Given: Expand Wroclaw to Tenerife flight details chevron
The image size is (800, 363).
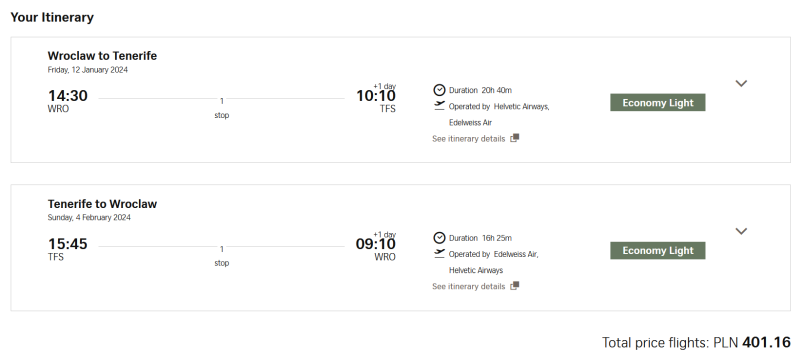Looking at the screenshot, I should point(741,83).
